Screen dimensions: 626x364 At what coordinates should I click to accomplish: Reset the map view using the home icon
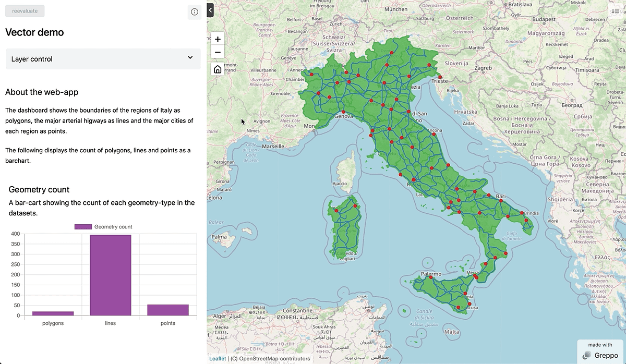coord(218,69)
